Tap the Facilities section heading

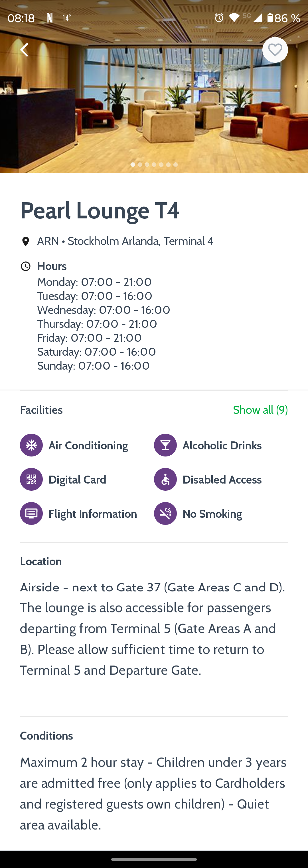(x=41, y=410)
